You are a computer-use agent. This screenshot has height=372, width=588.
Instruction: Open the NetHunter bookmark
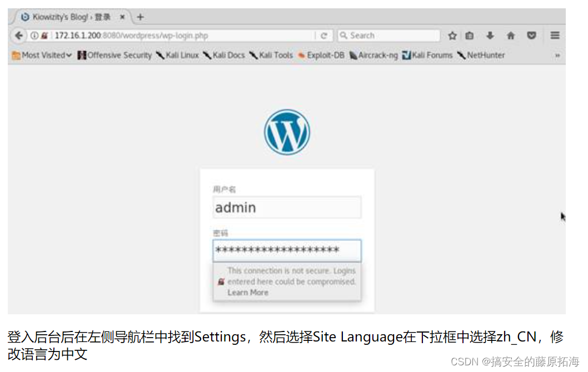click(481, 56)
